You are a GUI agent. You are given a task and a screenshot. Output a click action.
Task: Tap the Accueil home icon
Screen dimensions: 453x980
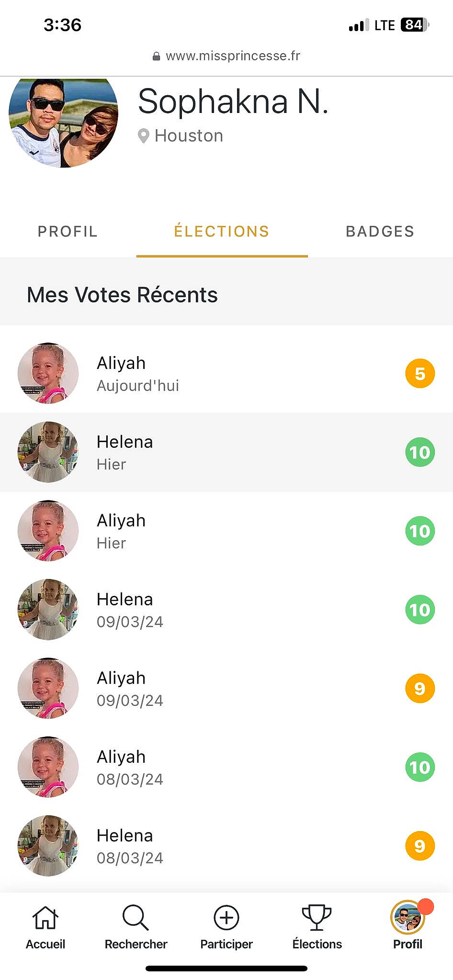pos(45,918)
